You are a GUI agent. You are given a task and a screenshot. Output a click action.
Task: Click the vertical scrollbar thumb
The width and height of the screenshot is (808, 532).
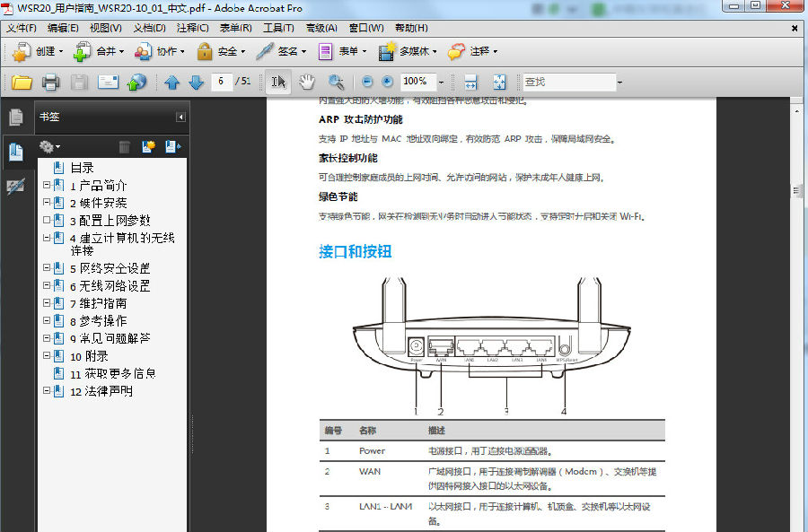pyautogui.click(x=796, y=192)
